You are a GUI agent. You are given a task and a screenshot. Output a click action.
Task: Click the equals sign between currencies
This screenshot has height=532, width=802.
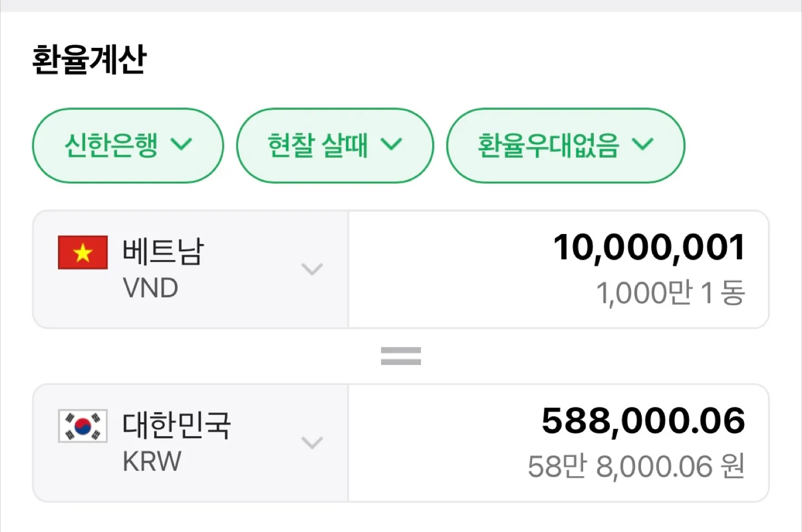[401, 356]
